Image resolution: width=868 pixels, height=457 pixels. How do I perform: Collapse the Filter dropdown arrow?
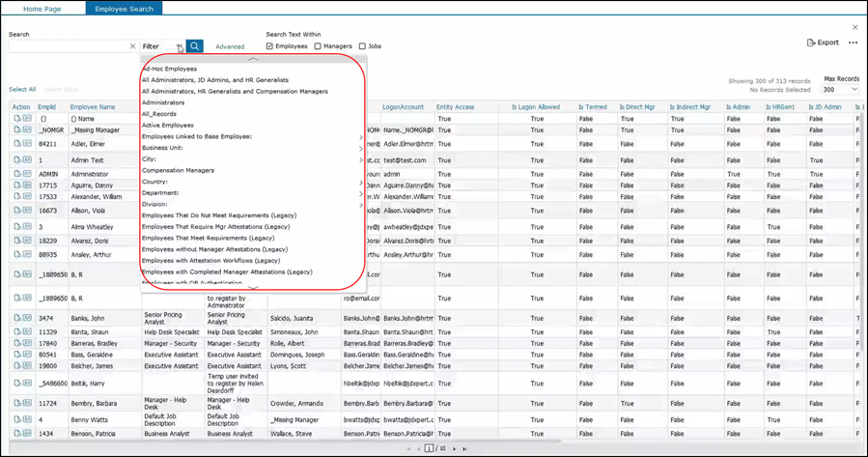(180, 46)
